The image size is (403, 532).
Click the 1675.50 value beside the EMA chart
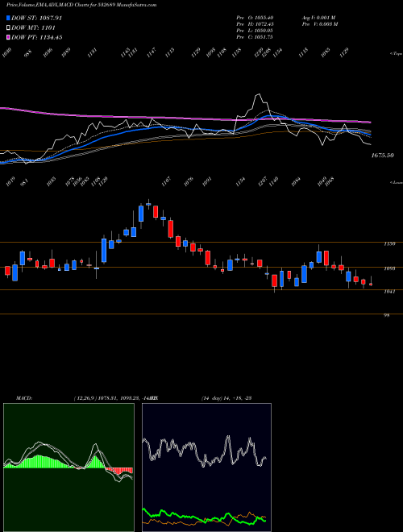coord(382,156)
